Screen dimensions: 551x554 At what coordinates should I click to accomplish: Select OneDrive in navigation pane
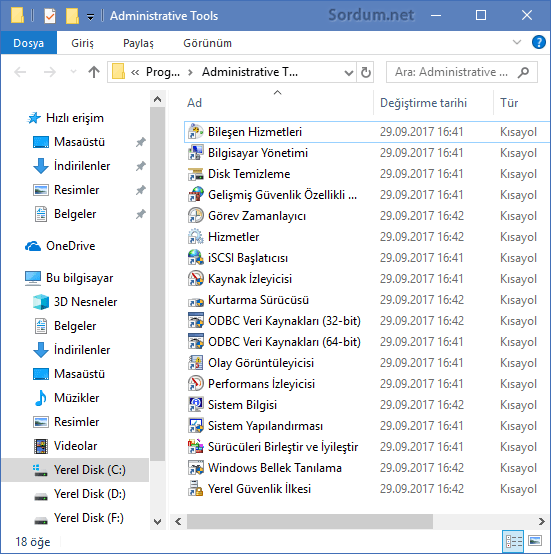(x=60, y=246)
